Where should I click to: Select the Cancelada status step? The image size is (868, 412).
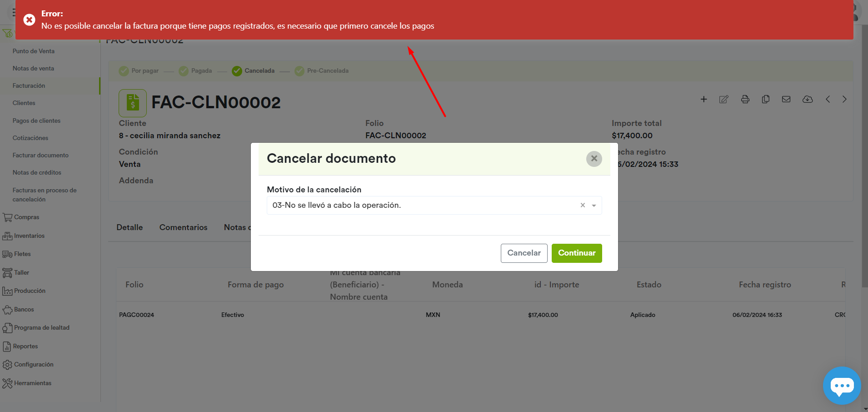237,71
